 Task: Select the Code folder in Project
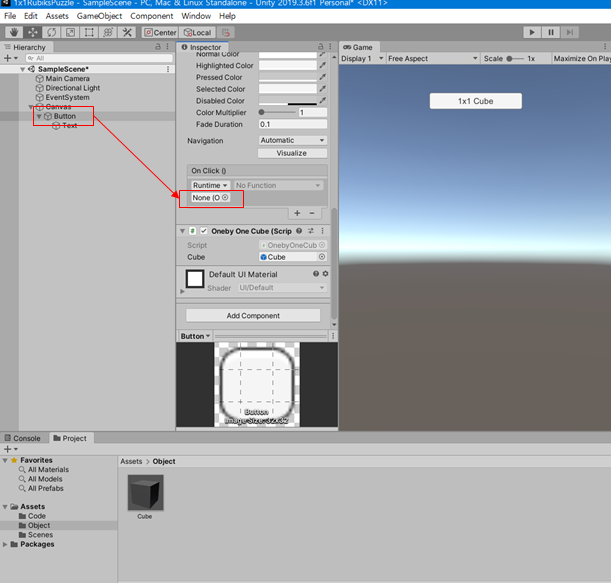(x=33, y=516)
